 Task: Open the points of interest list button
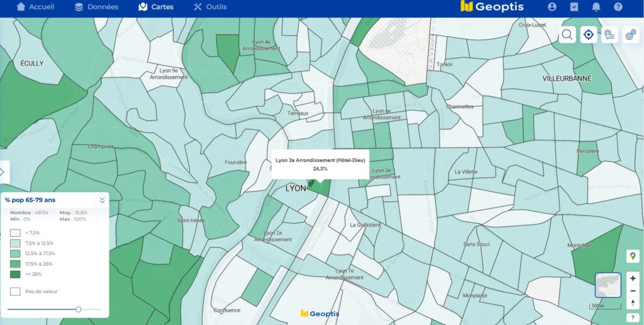(x=609, y=35)
